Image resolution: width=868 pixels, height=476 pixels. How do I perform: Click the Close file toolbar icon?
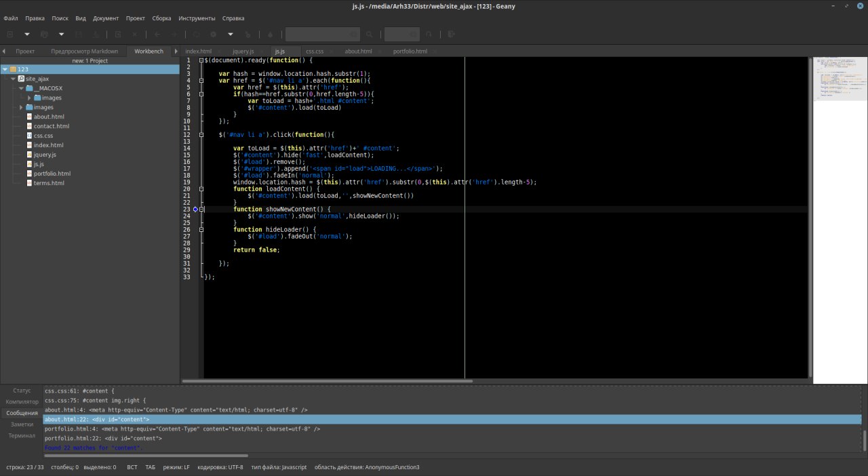click(x=135, y=34)
